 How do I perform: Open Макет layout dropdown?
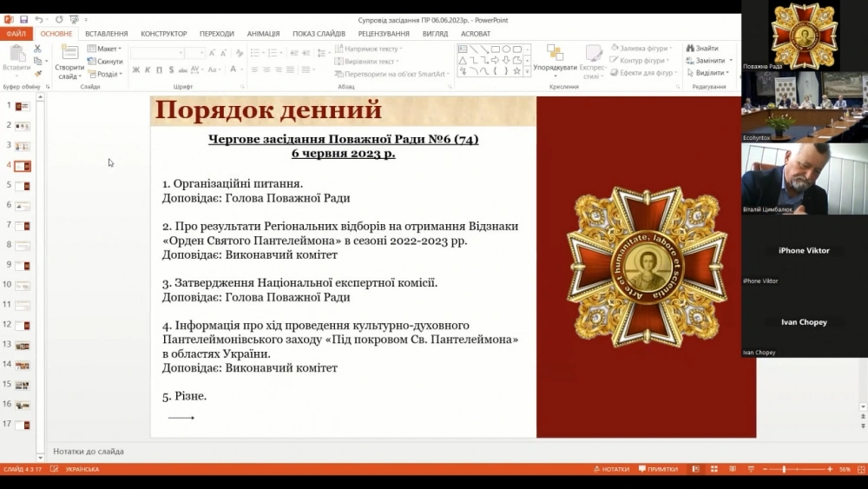click(x=104, y=49)
